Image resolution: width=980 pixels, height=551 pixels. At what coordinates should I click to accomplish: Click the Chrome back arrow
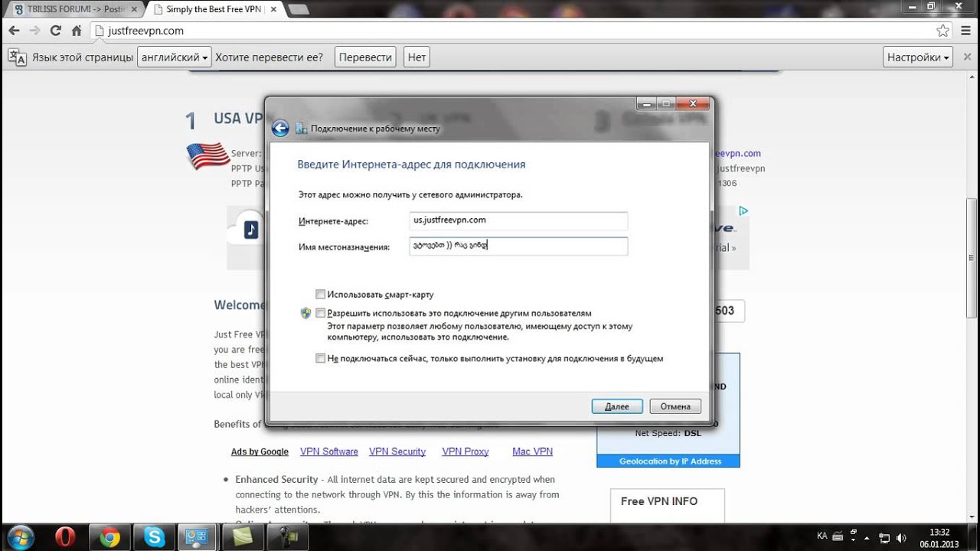[x=14, y=31]
